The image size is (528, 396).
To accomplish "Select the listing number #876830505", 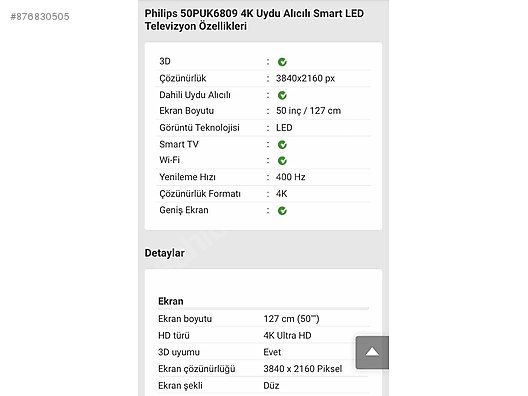I will (40, 16).
